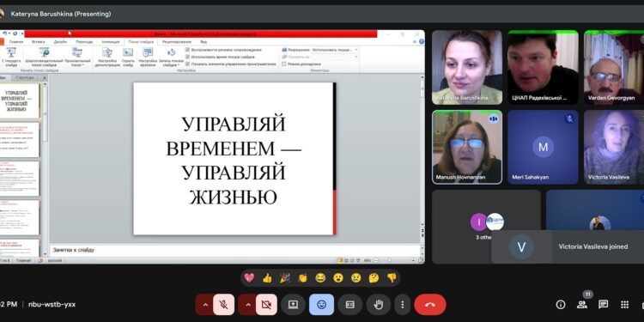Open the Вставка ribbon tab
This screenshot has height=322, width=644.
[x=38, y=42]
